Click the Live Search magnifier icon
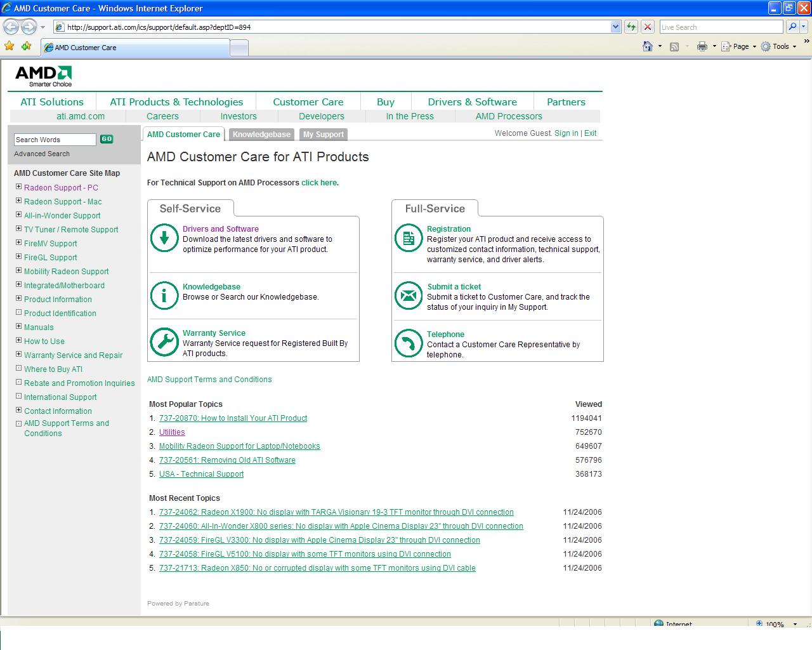The image size is (812, 650). [x=792, y=27]
